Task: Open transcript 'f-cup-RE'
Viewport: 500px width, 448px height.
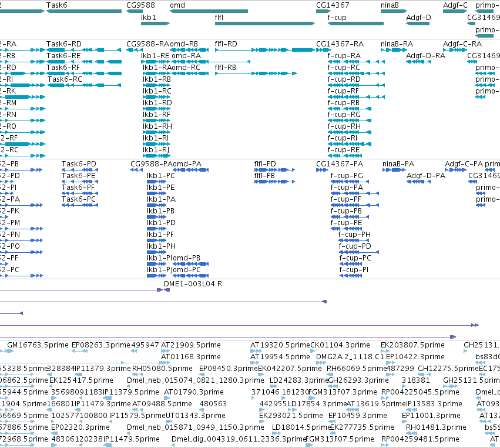Action: [x=344, y=150]
